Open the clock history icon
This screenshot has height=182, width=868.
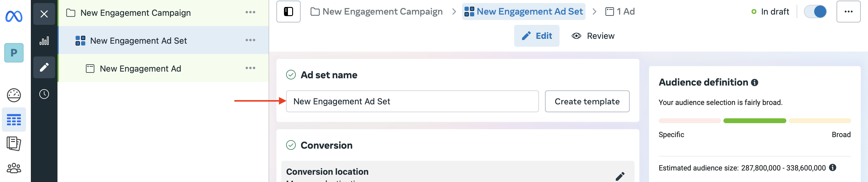tap(44, 94)
